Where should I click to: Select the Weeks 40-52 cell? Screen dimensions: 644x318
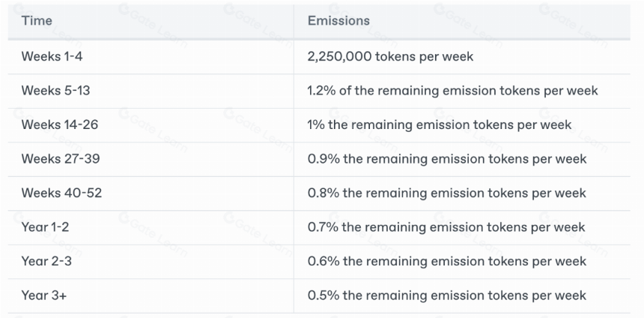[61, 193]
